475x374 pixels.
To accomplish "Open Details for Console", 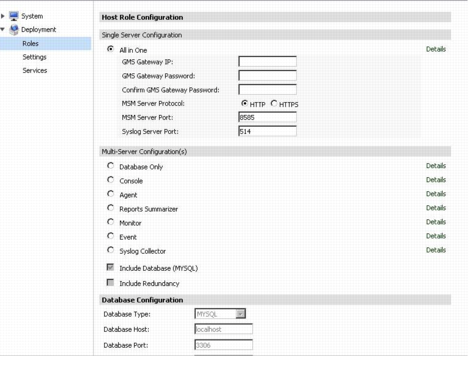I will pos(436,180).
